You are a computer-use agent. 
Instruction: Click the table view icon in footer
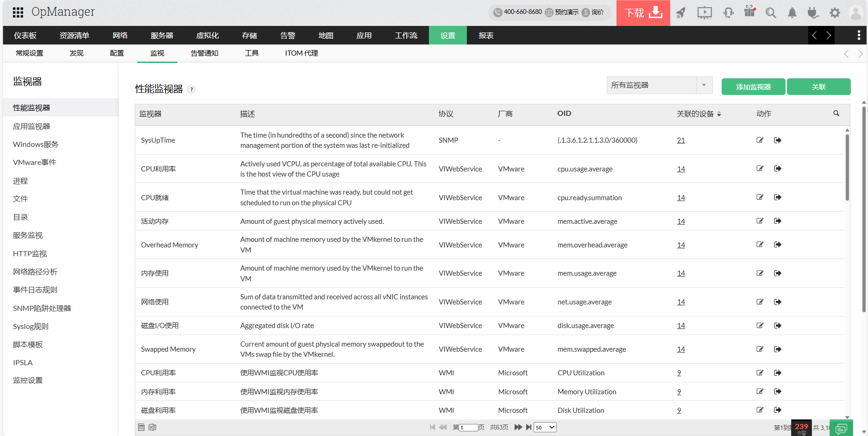(141, 427)
